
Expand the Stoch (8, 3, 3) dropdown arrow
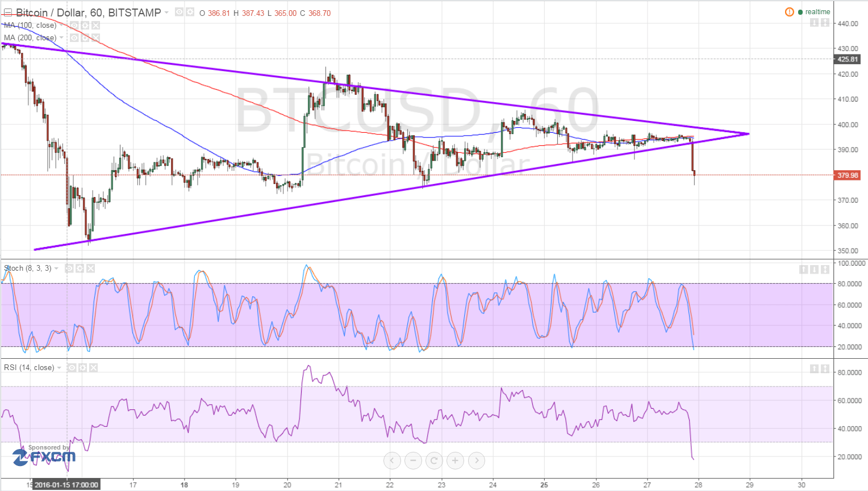56,268
